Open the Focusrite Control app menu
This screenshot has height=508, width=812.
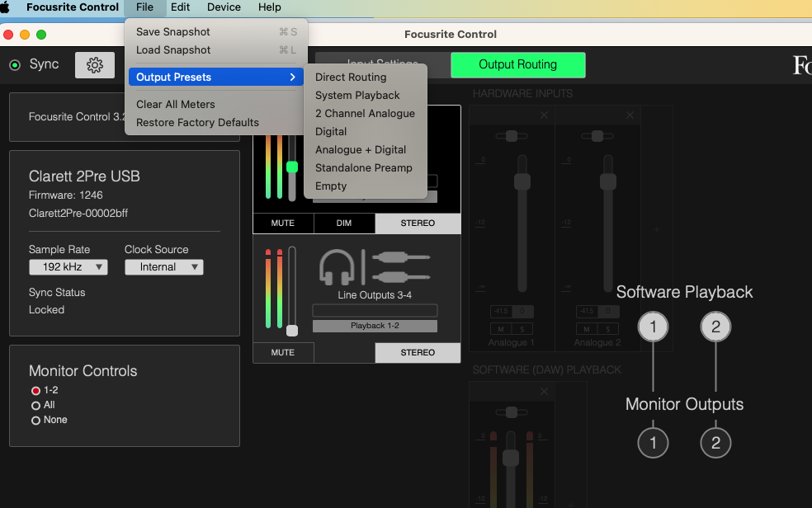73,7
